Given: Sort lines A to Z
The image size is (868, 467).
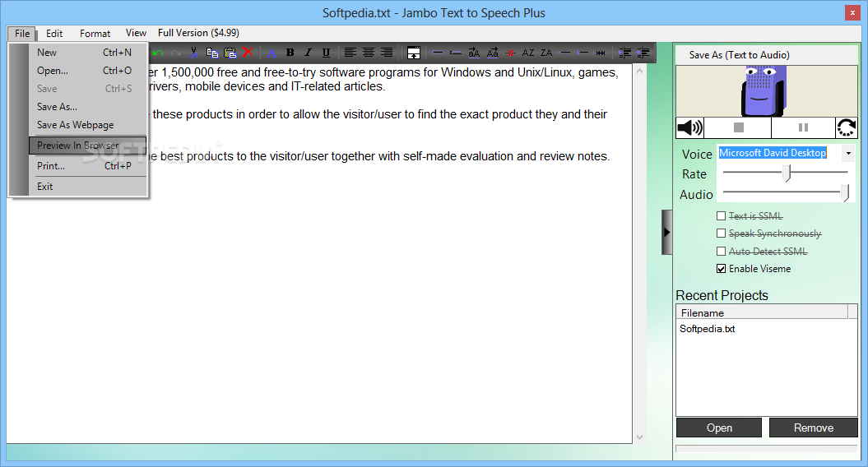Looking at the screenshot, I should (x=528, y=53).
